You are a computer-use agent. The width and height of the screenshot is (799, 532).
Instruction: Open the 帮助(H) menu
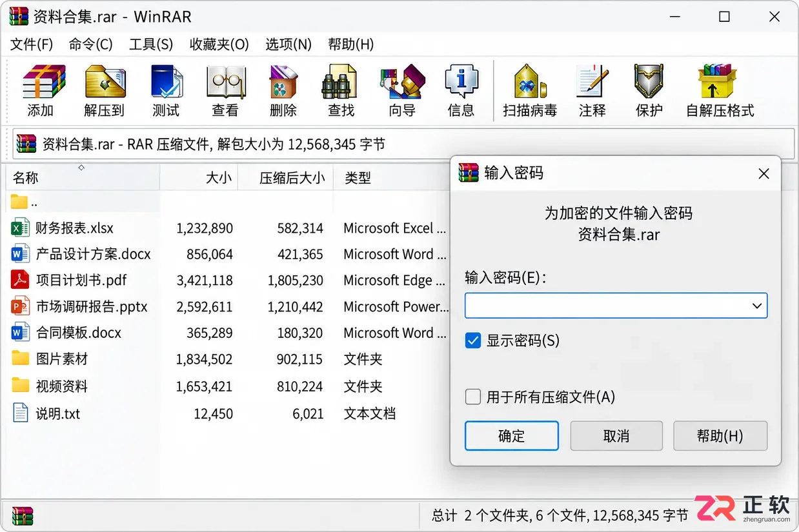click(x=351, y=44)
